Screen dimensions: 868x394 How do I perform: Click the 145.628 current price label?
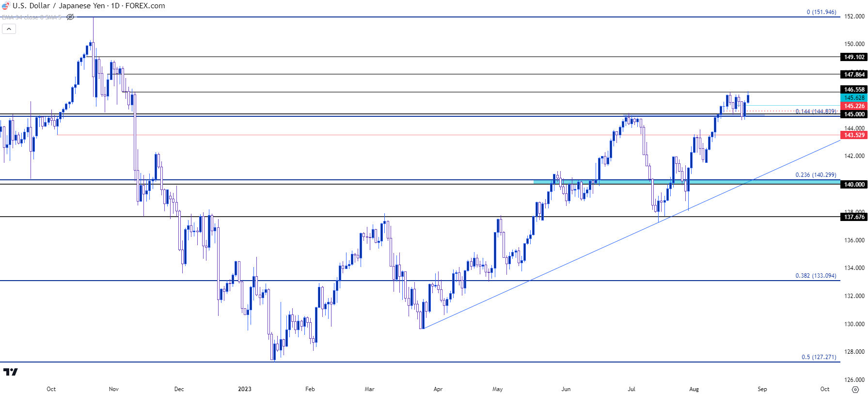click(x=854, y=98)
